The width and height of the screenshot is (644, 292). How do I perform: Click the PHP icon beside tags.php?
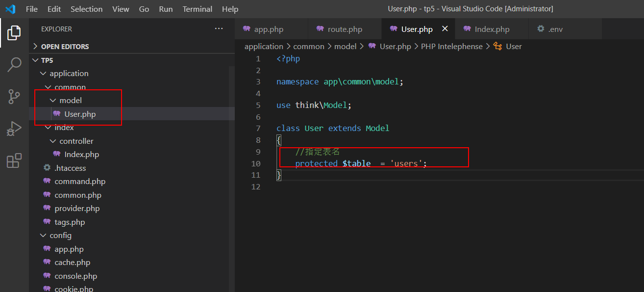click(x=47, y=222)
